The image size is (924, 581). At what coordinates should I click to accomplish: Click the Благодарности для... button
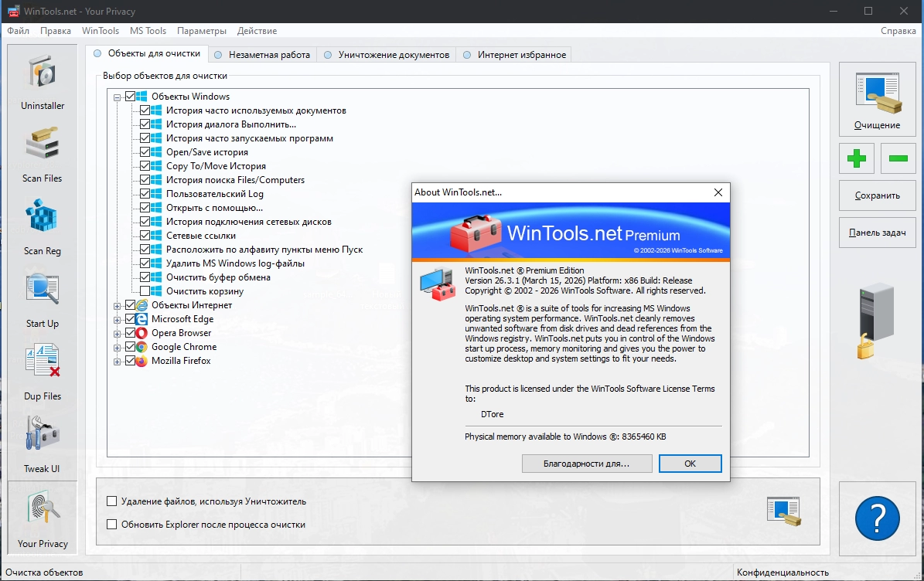tap(586, 464)
